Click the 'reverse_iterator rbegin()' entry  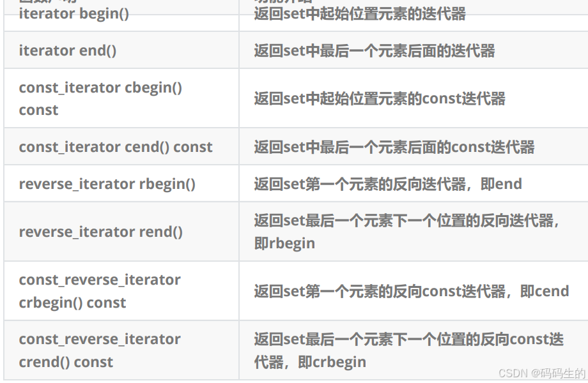(x=107, y=184)
